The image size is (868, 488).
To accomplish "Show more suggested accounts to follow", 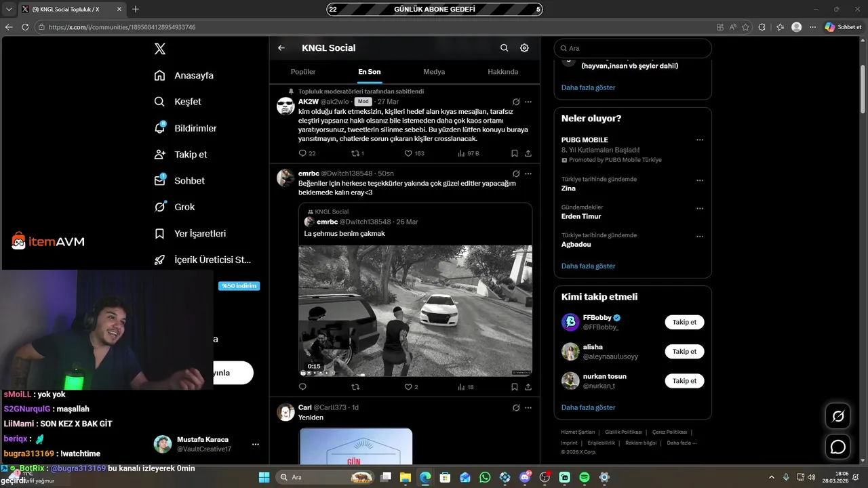I will [x=588, y=408].
